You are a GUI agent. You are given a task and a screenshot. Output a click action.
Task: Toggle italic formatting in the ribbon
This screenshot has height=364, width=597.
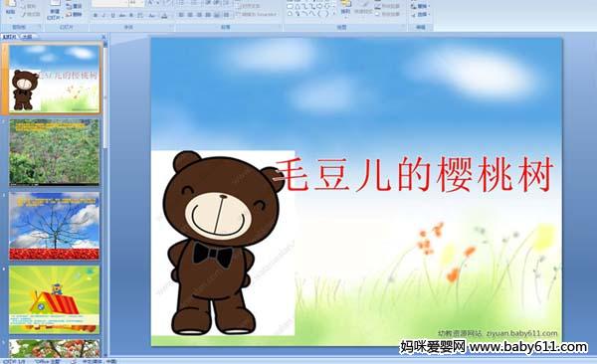[x=103, y=15]
